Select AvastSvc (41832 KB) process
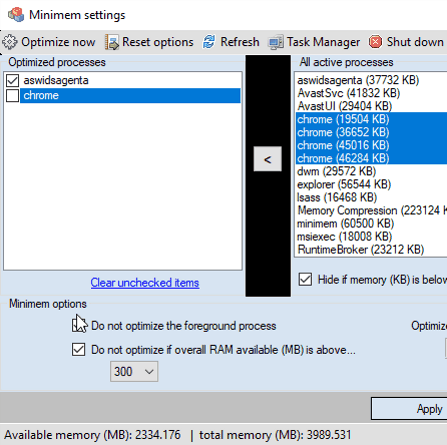Screen dimensions: 447x445 [371, 93]
